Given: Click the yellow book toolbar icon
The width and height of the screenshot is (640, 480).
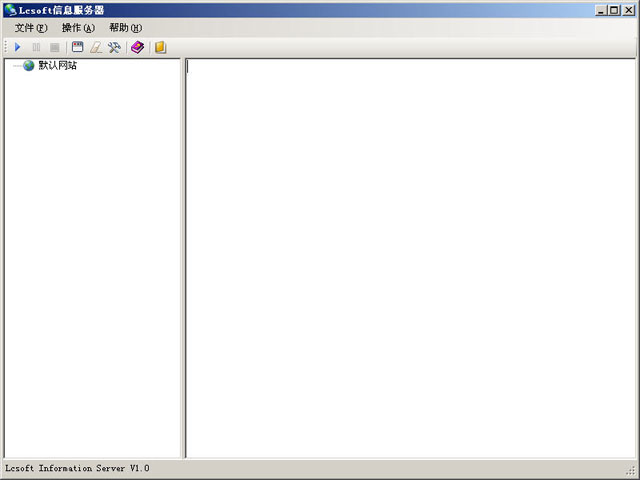Looking at the screenshot, I should pos(160,47).
